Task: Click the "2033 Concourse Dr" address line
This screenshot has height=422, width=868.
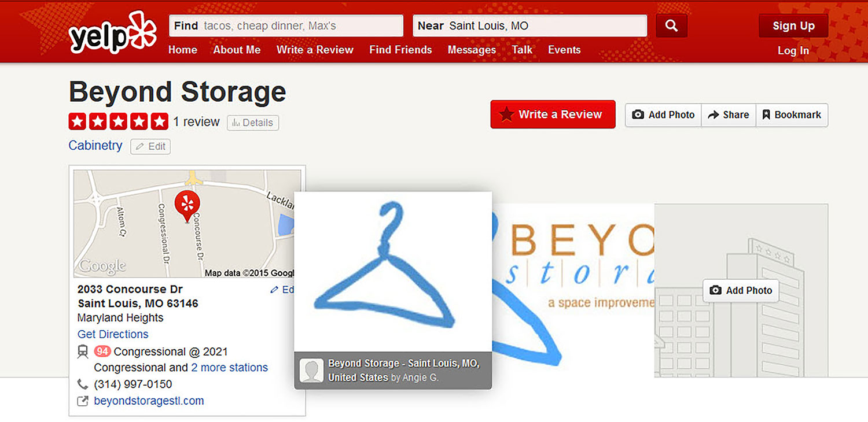Action: pyautogui.click(x=130, y=289)
